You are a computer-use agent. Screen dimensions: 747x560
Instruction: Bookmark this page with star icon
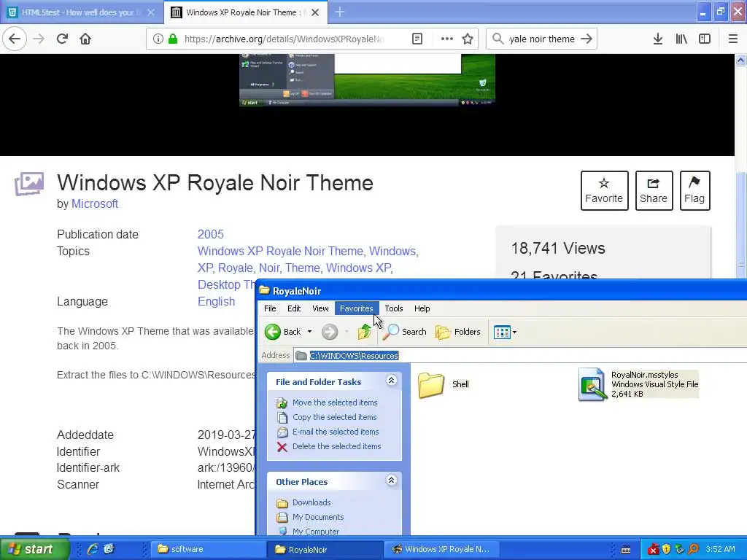(468, 39)
